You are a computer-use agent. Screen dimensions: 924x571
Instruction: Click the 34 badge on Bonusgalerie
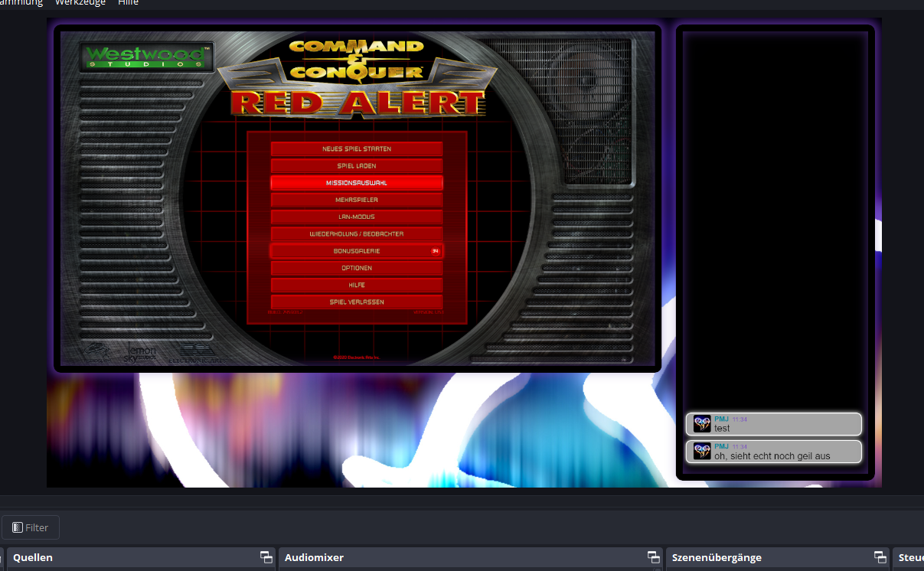coord(435,251)
